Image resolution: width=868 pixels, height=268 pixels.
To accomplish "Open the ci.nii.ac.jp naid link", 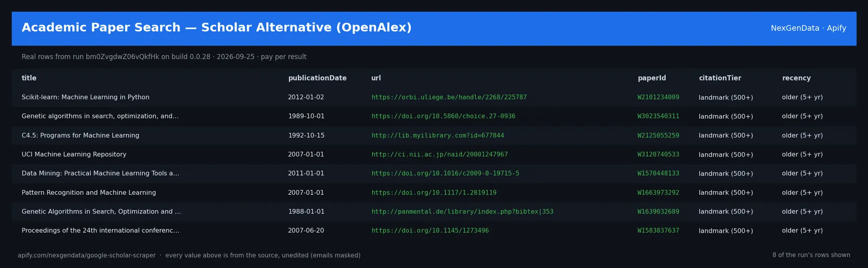I will tap(439, 154).
